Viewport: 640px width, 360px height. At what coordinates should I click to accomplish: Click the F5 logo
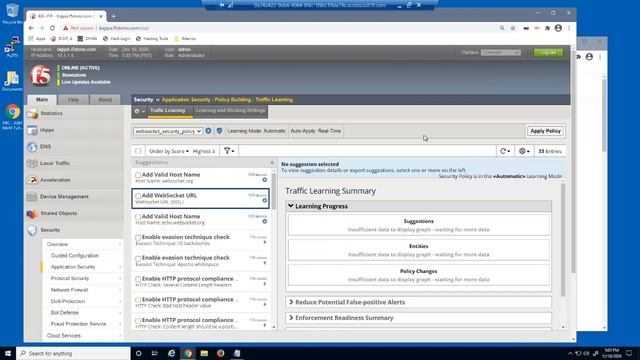point(40,76)
